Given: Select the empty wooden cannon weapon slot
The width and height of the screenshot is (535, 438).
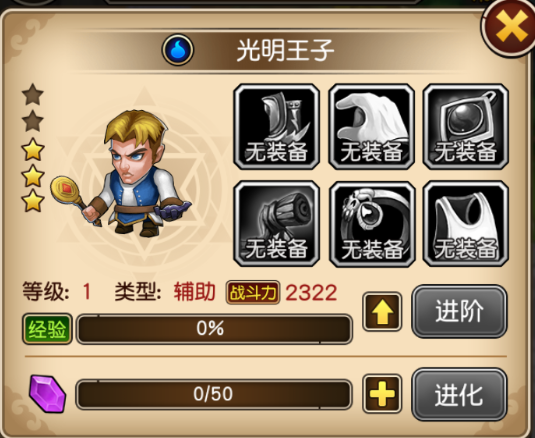Looking at the screenshot, I should coord(277,224).
